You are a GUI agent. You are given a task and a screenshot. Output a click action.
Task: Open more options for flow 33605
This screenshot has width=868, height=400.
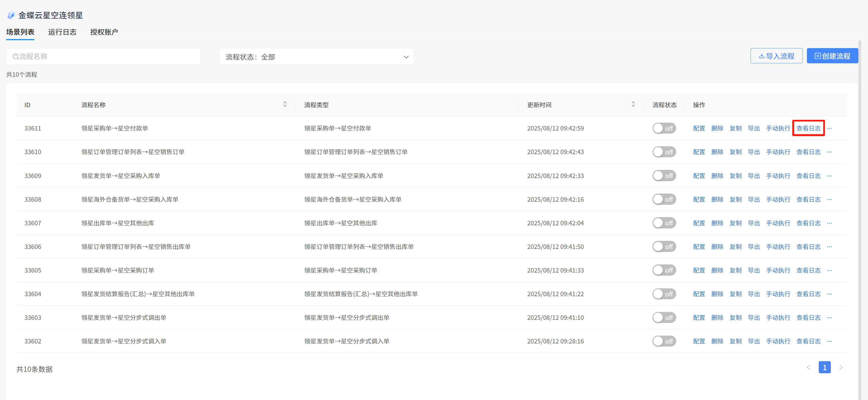pyautogui.click(x=829, y=270)
